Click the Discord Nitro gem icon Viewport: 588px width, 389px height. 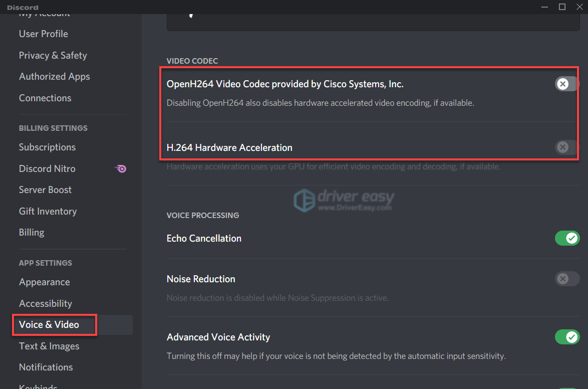tap(121, 168)
